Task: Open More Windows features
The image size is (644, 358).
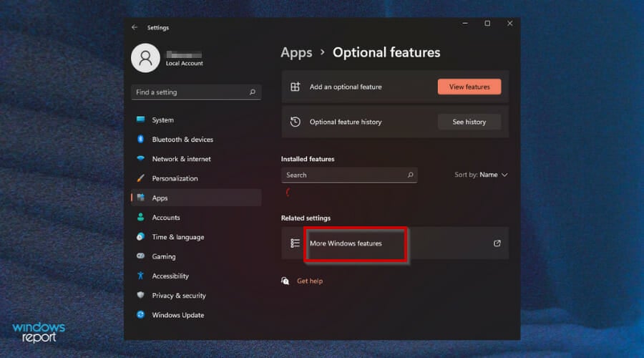Action: 395,243
